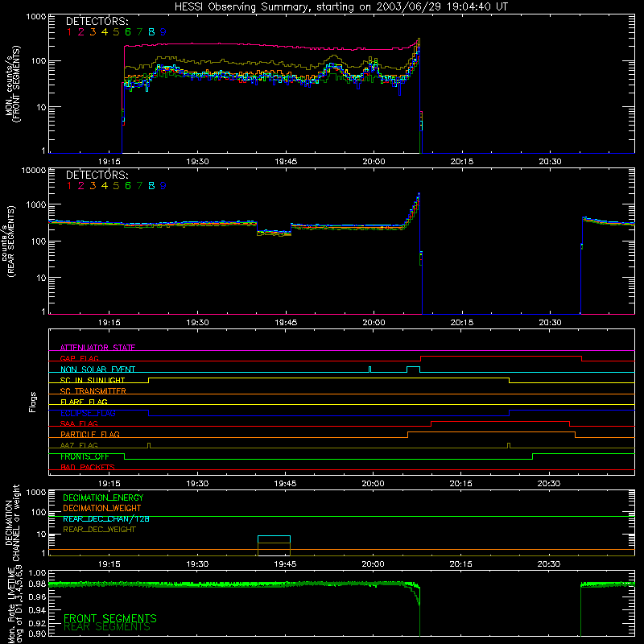Click 'DETECTORS:' label in the front segments plot
Viewport: 644px width, 644px height.
(x=97, y=22)
